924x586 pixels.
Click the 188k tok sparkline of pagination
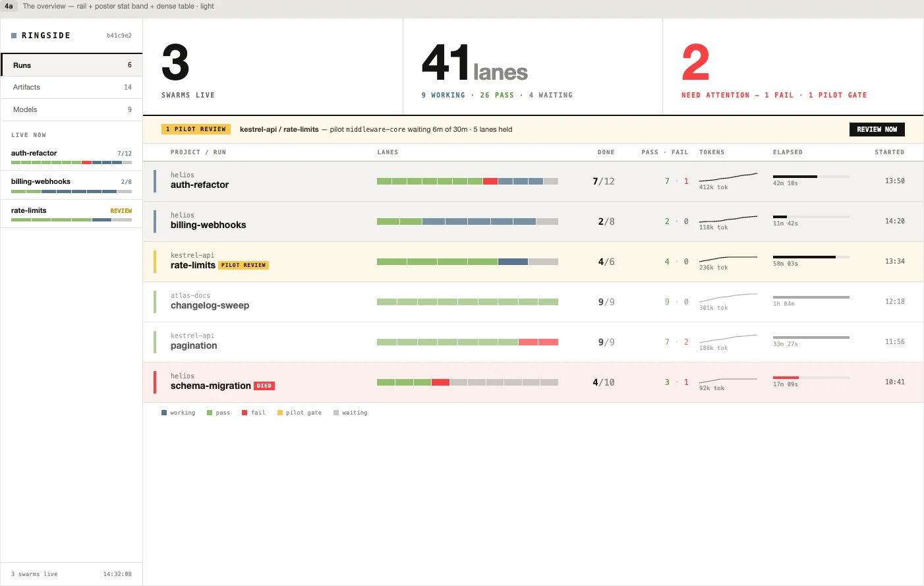tap(728, 339)
